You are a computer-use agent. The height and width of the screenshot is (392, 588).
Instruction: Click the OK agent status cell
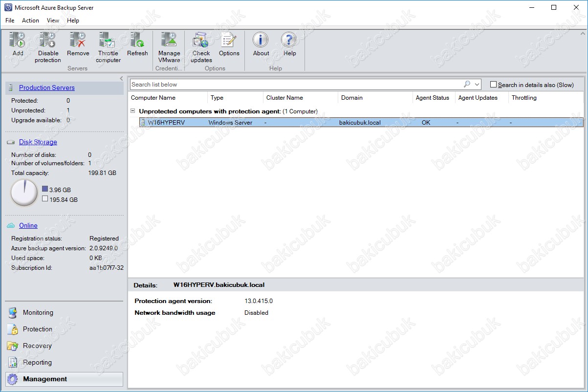[426, 123]
